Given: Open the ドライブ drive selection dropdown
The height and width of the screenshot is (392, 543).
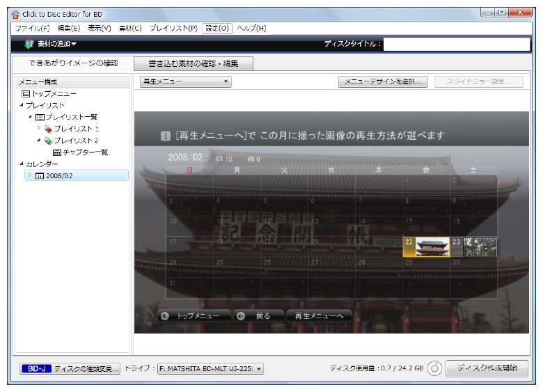Looking at the screenshot, I should click(210, 369).
